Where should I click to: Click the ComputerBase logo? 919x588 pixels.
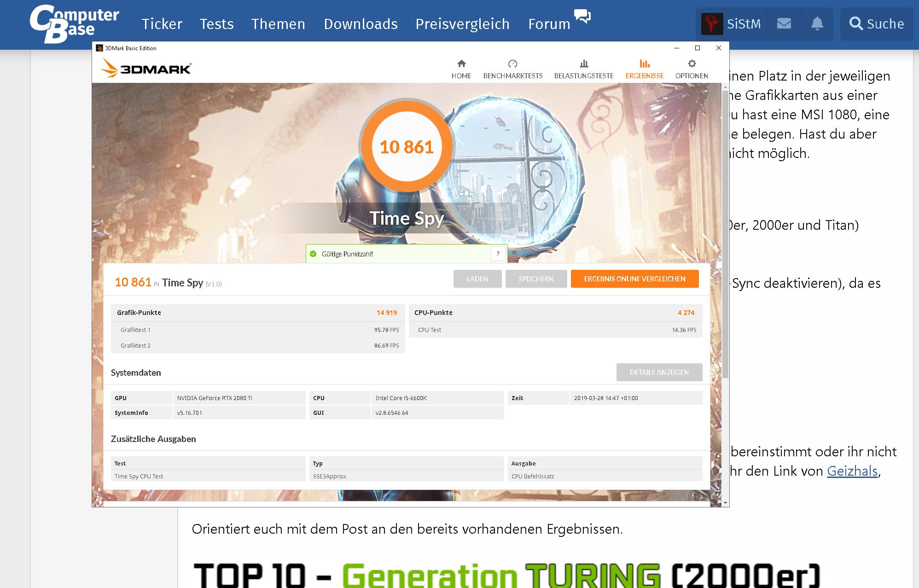point(74,24)
